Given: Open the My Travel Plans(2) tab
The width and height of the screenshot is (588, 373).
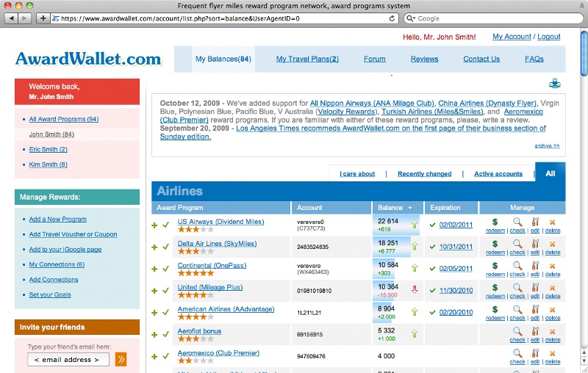Looking at the screenshot, I should [307, 59].
